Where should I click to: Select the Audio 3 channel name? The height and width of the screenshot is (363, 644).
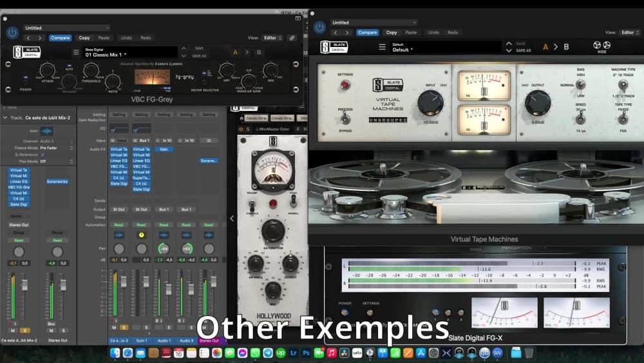(186, 341)
